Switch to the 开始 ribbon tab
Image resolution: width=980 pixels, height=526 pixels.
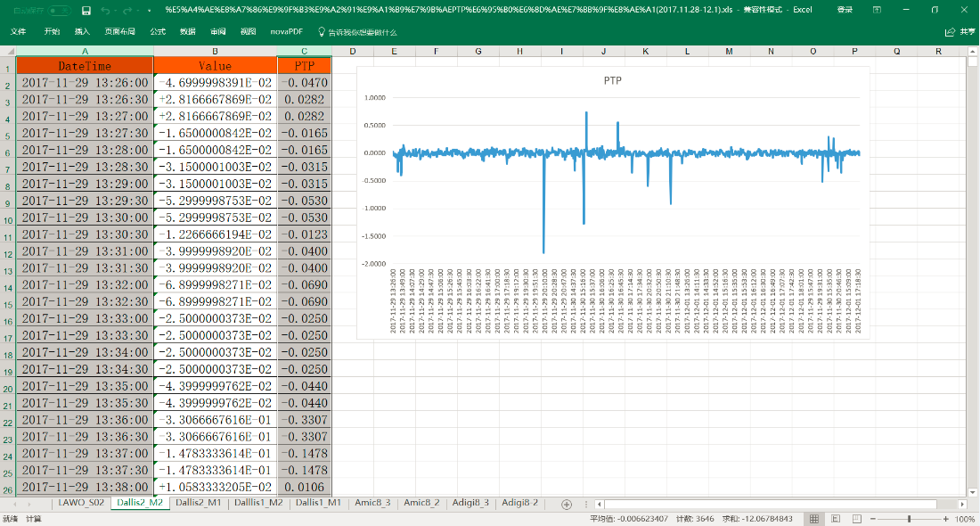(x=52, y=31)
